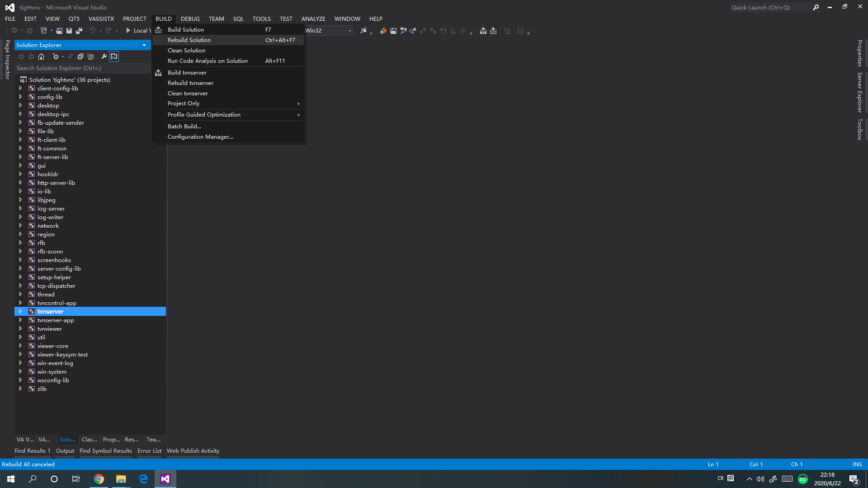Open the Output tab
Image resolution: width=868 pixels, height=488 pixels.
65,451
